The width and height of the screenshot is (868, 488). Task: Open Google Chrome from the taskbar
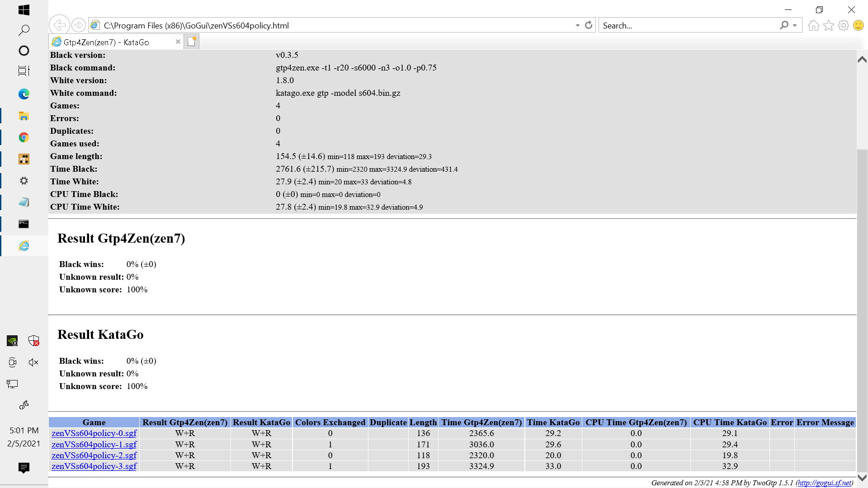[24, 137]
